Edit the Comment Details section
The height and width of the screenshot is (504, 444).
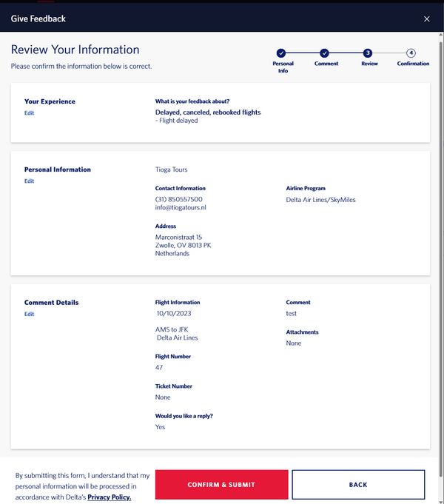point(29,315)
